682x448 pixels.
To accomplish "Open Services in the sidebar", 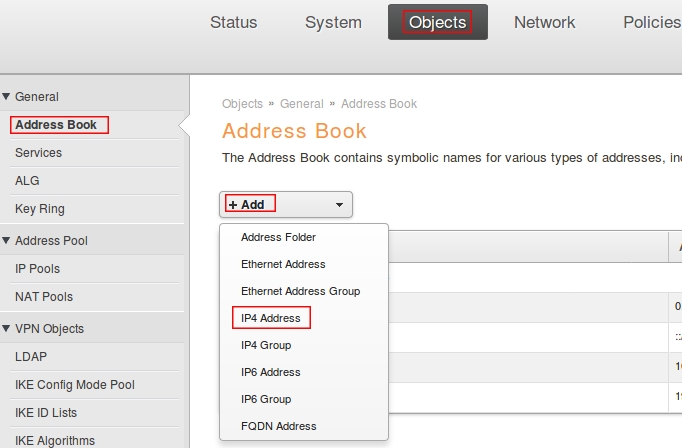I will [x=38, y=153].
